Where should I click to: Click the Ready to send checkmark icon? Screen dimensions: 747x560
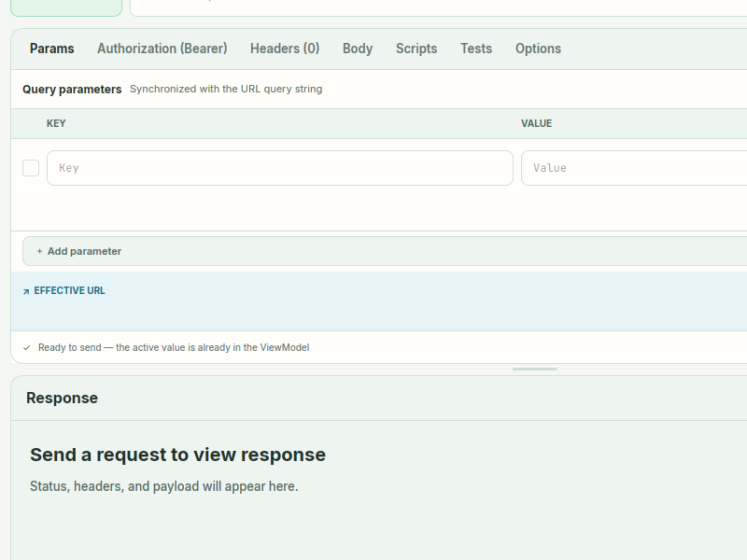[27, 347]
